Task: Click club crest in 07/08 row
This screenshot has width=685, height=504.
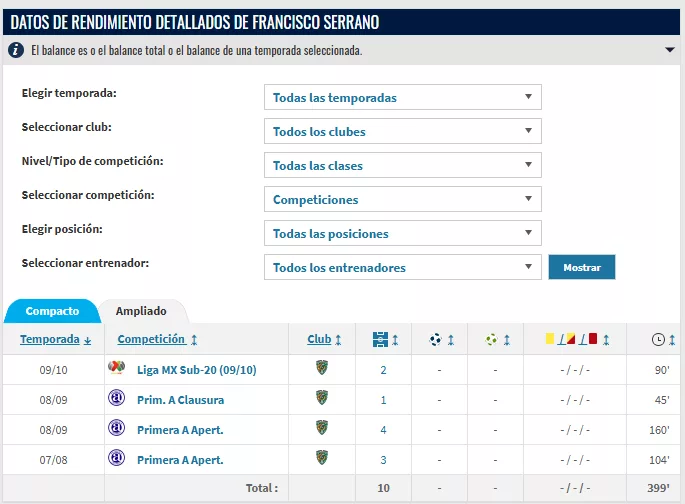Action: 322,458
